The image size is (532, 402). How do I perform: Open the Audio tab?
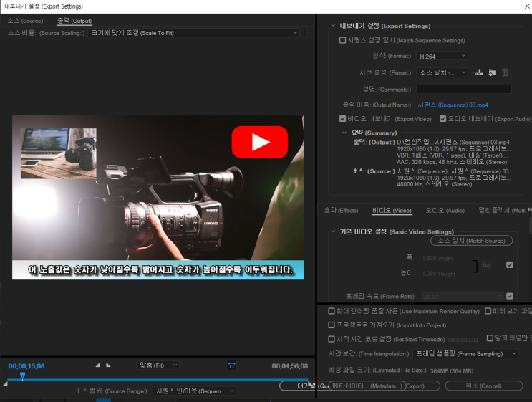click(445, 211)
